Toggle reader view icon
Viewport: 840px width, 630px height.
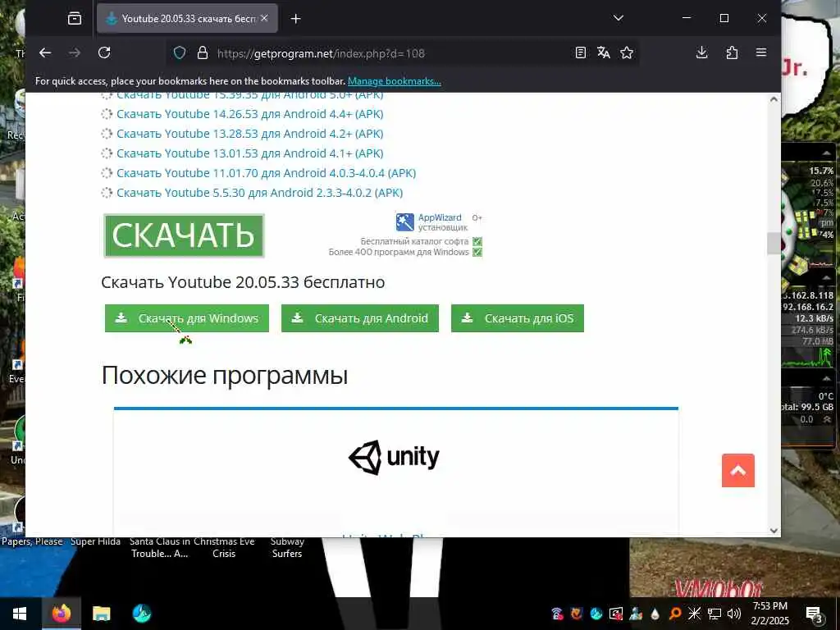coord(580,52)
